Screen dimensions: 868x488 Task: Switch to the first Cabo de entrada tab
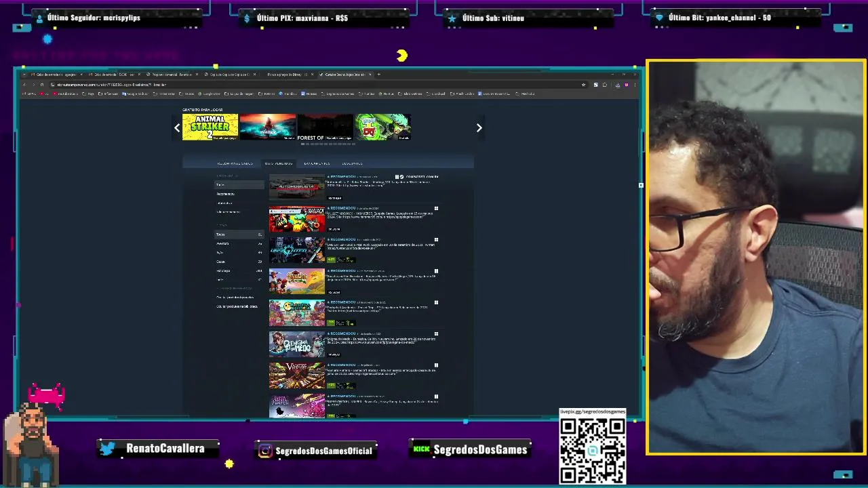[x=56, y=75]
